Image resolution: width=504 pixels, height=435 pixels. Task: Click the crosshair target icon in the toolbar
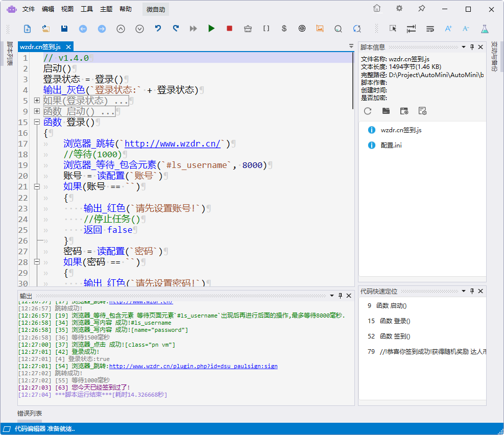pyautogui.click(x=302, y=29)
